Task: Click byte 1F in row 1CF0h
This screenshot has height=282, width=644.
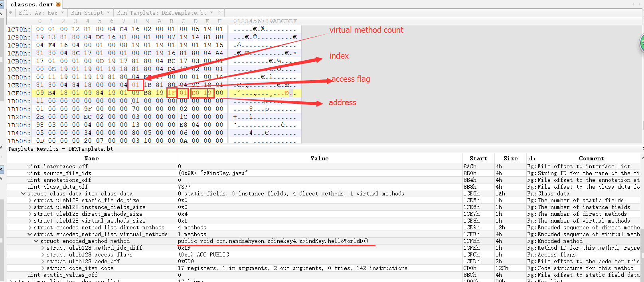Action: pyautogui.click(x=172, y=93)
